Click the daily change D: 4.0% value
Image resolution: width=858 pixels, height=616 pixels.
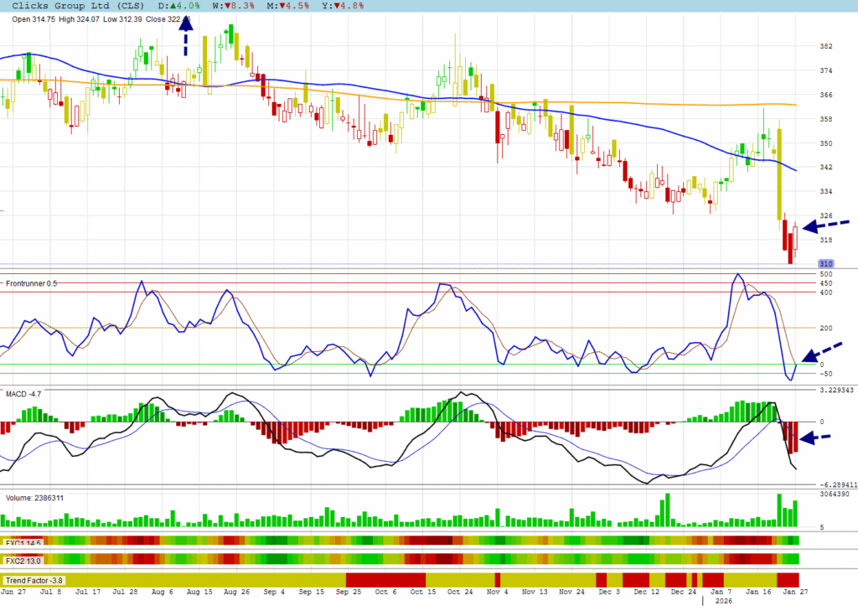coord(179,6)
